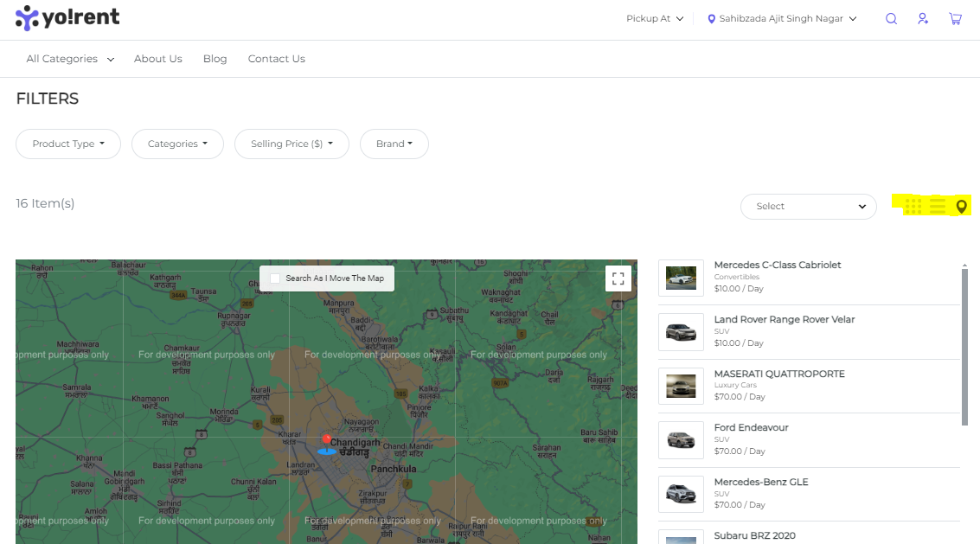Click the Luxury Cars category label

(x=735, y=385)
